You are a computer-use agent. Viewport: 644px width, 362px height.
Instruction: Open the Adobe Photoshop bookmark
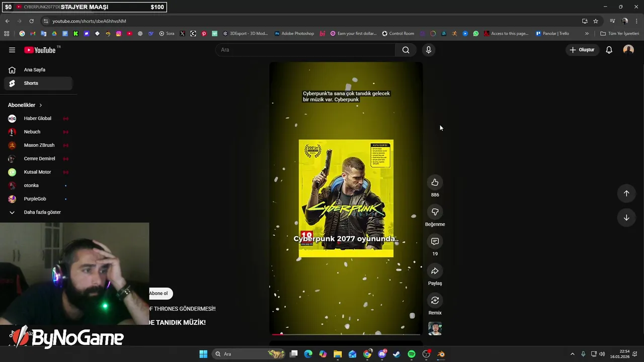point(294,34)
